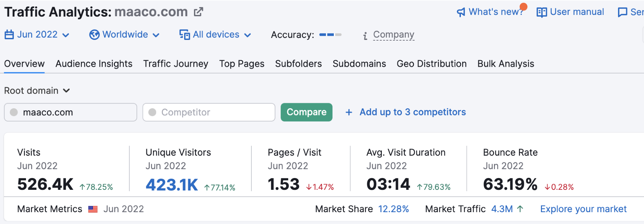Click the plus icon to add competitors
The height and width of the screenshot is (224, 644).
pos(349,112)
